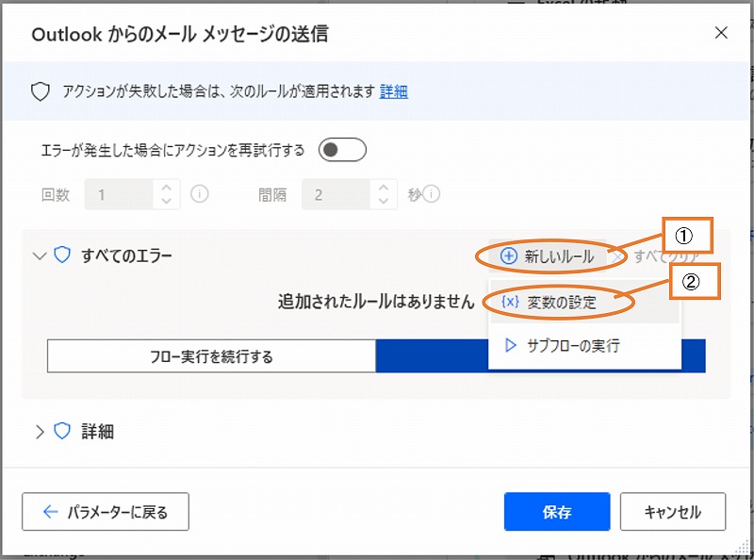Increase the 回数 retry count stepper
754x560 pixels.
pos(167,189)
